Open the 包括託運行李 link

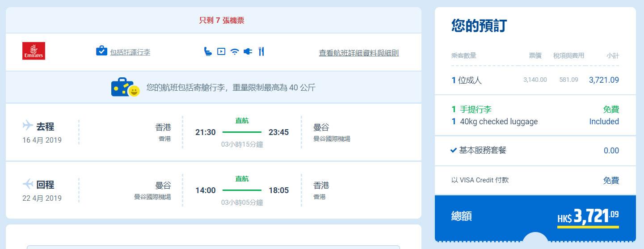[x=130, y=52]
